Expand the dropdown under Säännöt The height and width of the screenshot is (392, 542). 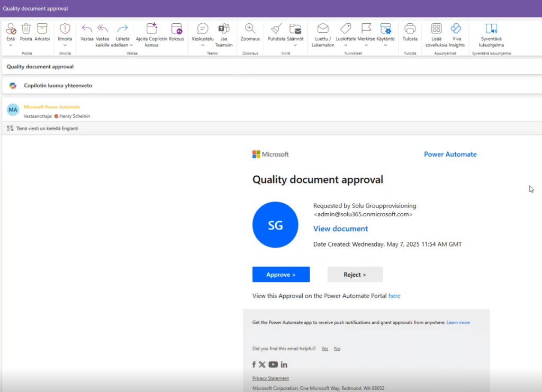click(295, 45)
